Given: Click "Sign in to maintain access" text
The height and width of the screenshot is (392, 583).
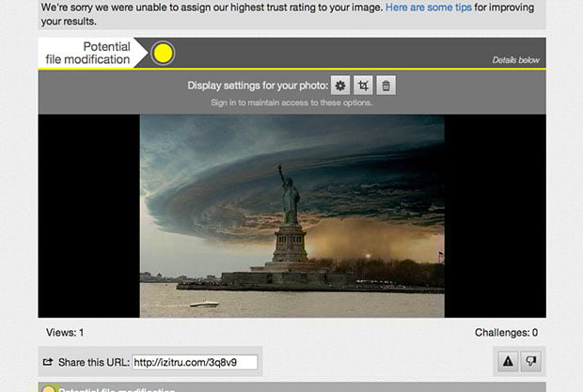Looking at the screenshot, I should point(291,102).
